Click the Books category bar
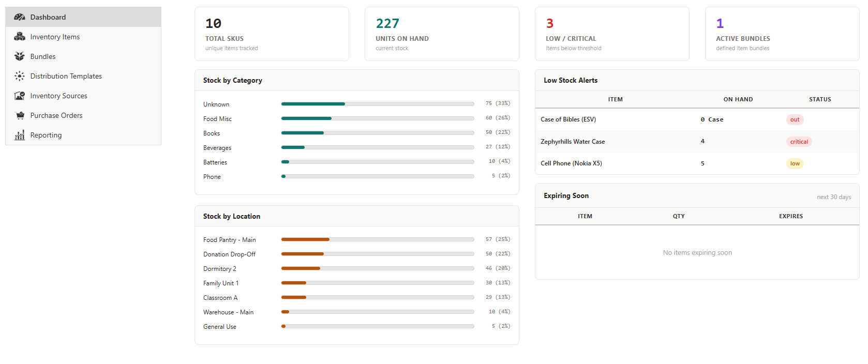The height and width of the screenshot is (364, 868). tap(378, 133)
